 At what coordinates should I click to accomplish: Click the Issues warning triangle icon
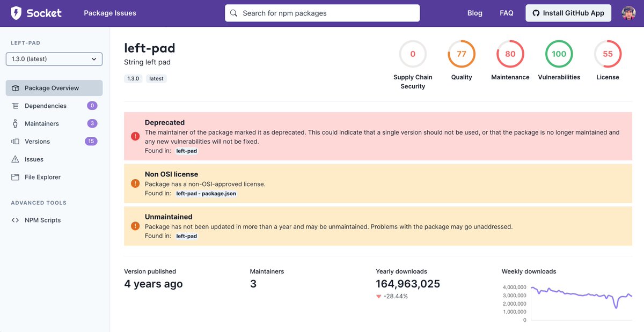click(15, 159)
